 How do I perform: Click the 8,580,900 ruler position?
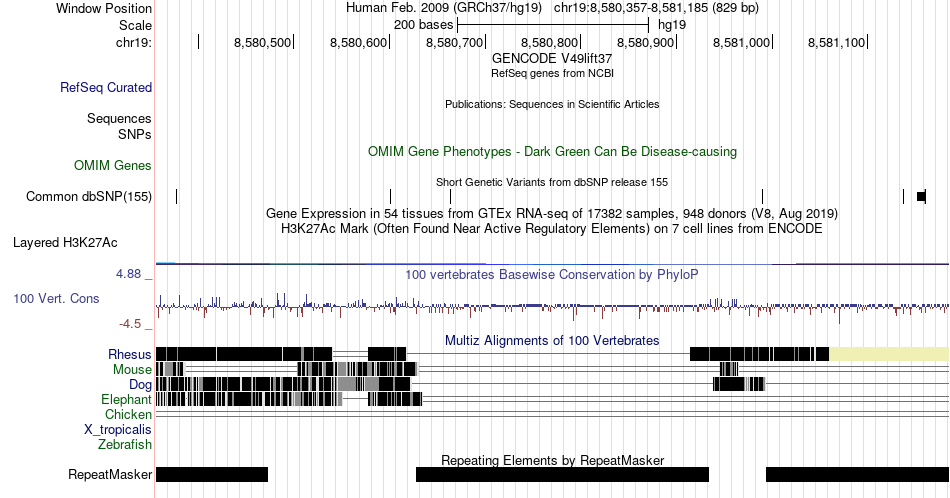(646, 42)
